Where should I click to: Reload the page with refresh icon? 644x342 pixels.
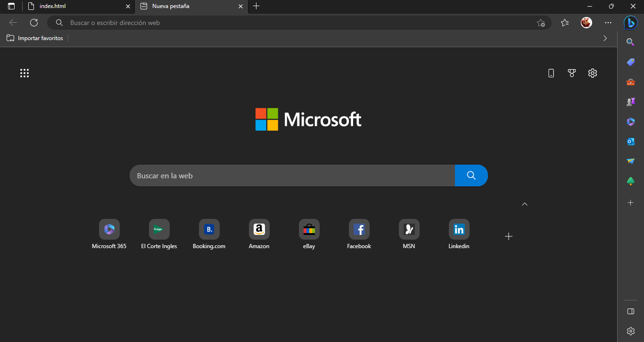34,23
